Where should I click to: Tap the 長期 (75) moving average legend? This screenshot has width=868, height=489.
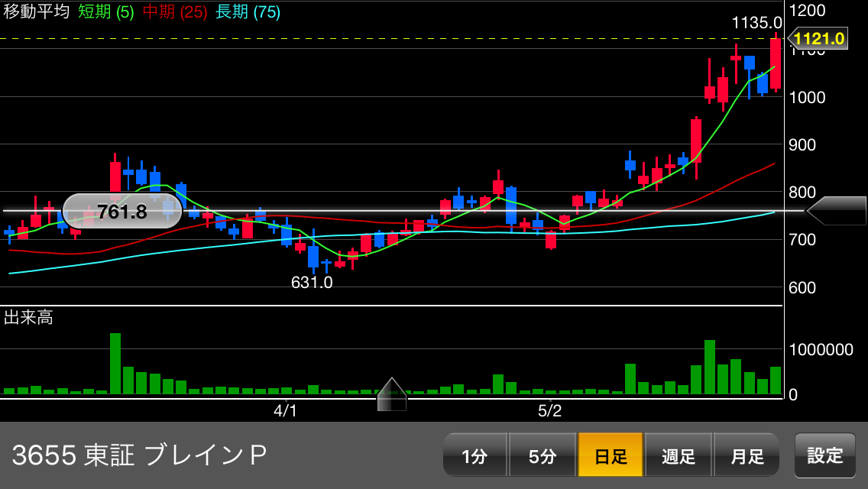coord(248,11)
